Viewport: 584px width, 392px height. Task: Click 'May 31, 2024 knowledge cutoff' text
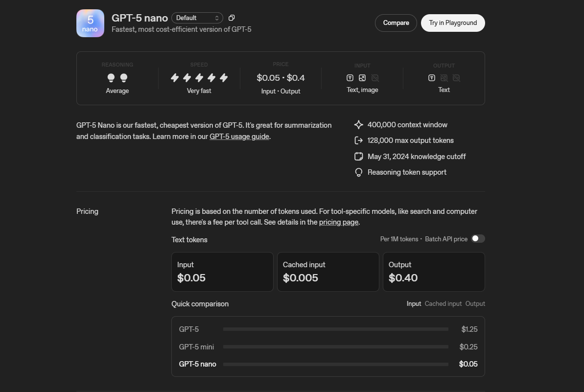coord(417,156)
